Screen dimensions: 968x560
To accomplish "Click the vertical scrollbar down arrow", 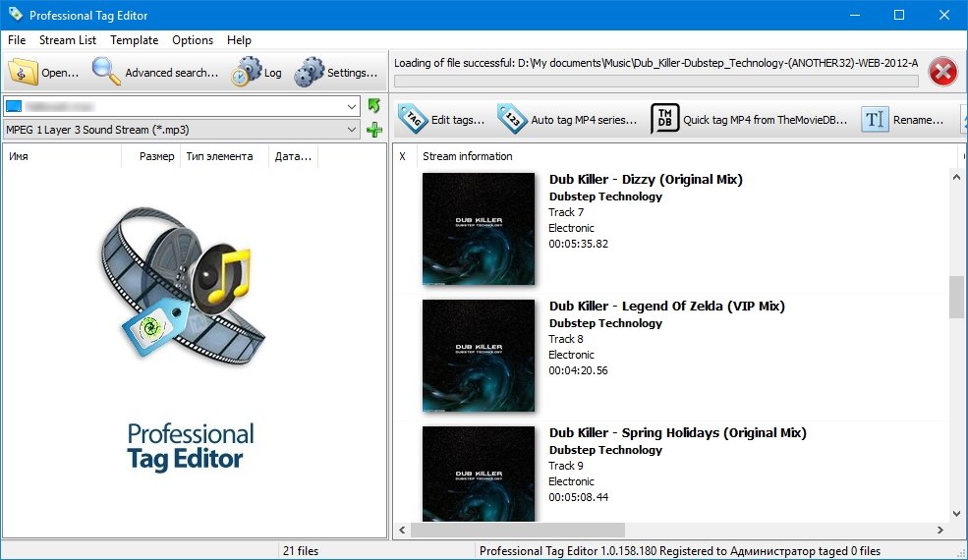I will (956, 514).
